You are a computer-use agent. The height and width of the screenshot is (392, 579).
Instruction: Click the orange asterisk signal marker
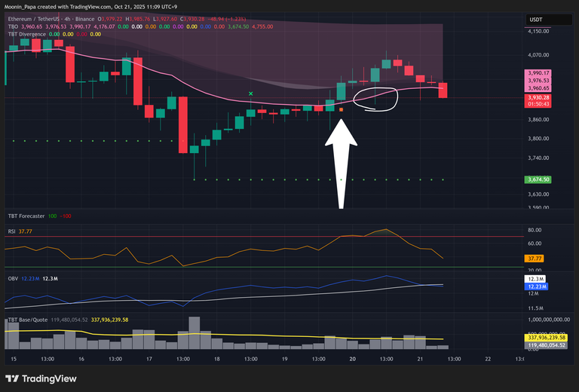[342, 110]
